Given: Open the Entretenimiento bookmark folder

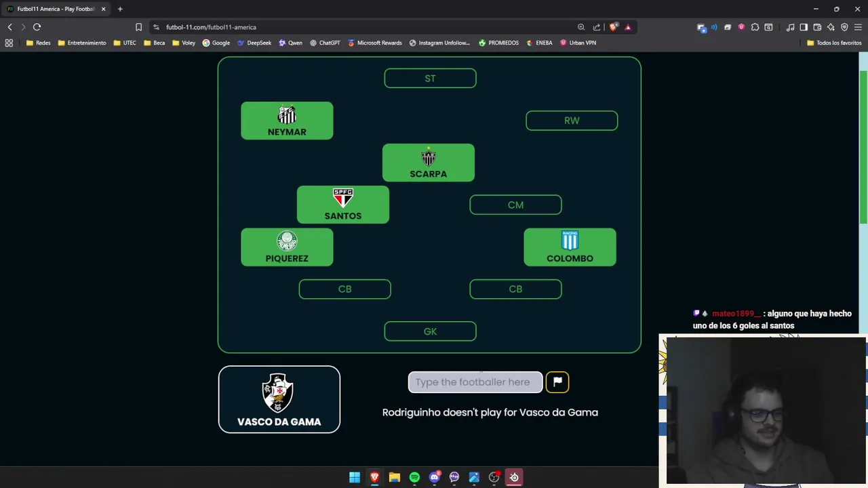Looking at the screenshot, I should 81,43.
